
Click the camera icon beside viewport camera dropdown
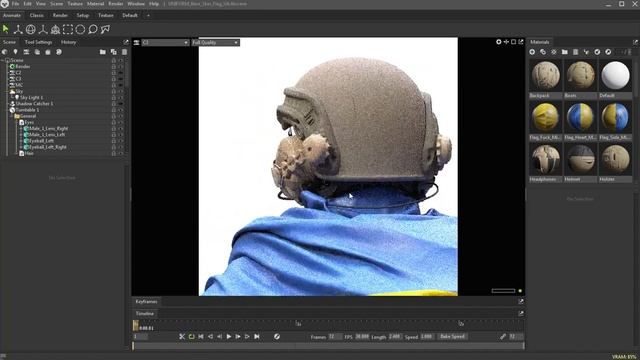pos(136,42)
